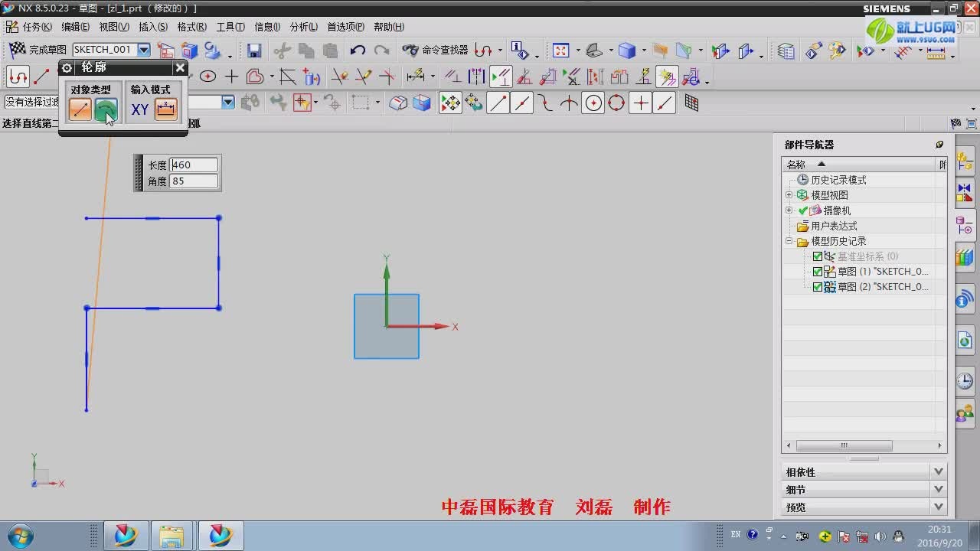The width and height of the screenshot is (980, 551).
Task: Switch input mode to XY coordinates
Action: (139, 109)
